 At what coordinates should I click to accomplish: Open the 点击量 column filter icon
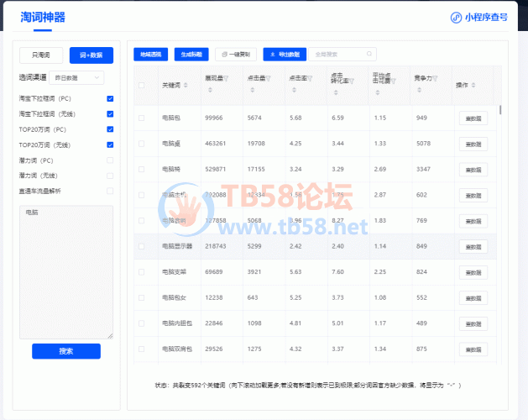click(268, 78)
